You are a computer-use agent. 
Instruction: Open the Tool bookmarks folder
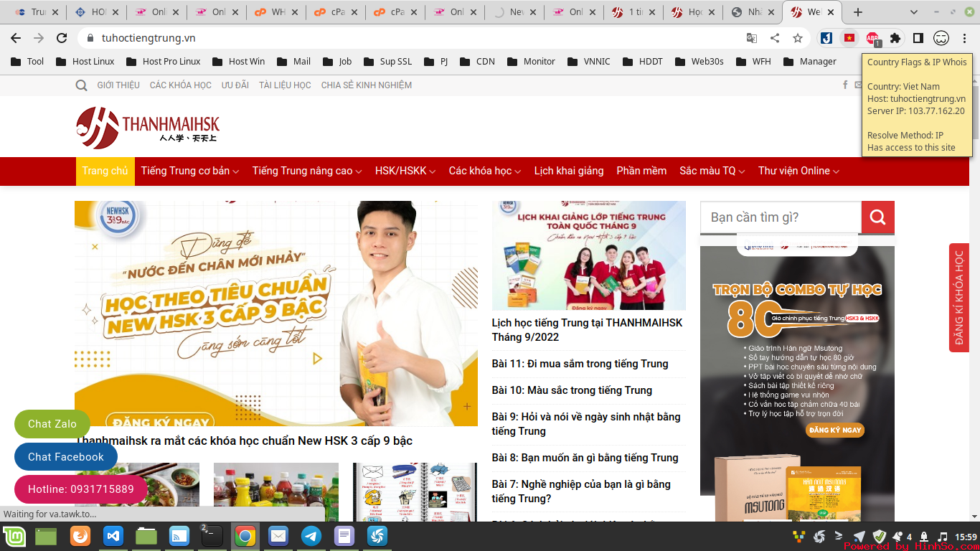coord(27,62)
